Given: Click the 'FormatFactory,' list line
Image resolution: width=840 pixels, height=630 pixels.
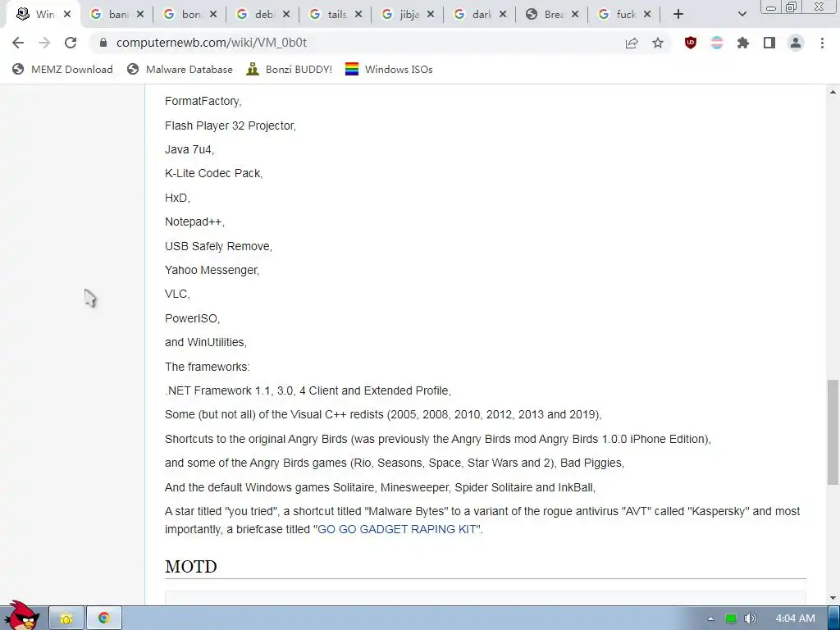Looking at the screenshot, I should pos(203,101).
